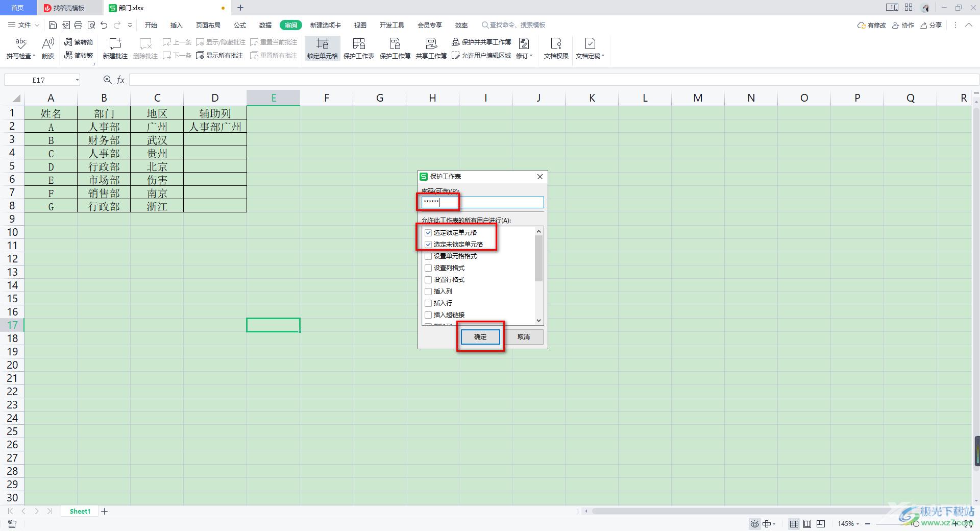Switch to page layout view icon
The width and height of the screenshot is (980, 531).
pos(807,524)
